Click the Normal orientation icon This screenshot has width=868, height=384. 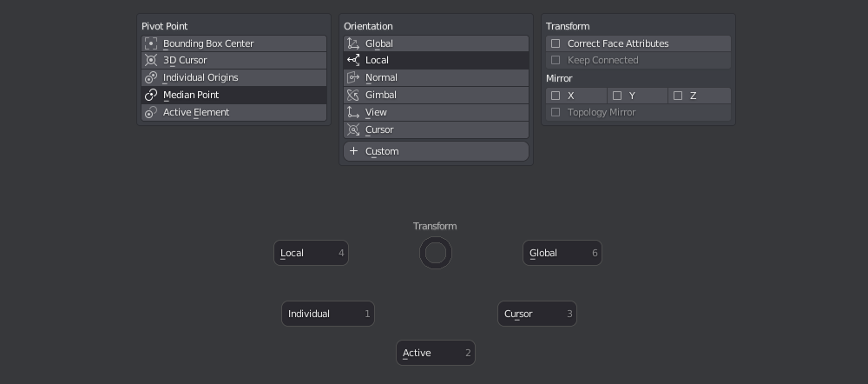353,77
